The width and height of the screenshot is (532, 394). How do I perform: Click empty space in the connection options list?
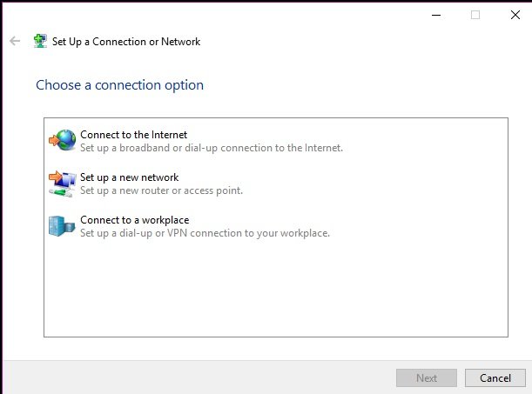[x=275, y=288]
